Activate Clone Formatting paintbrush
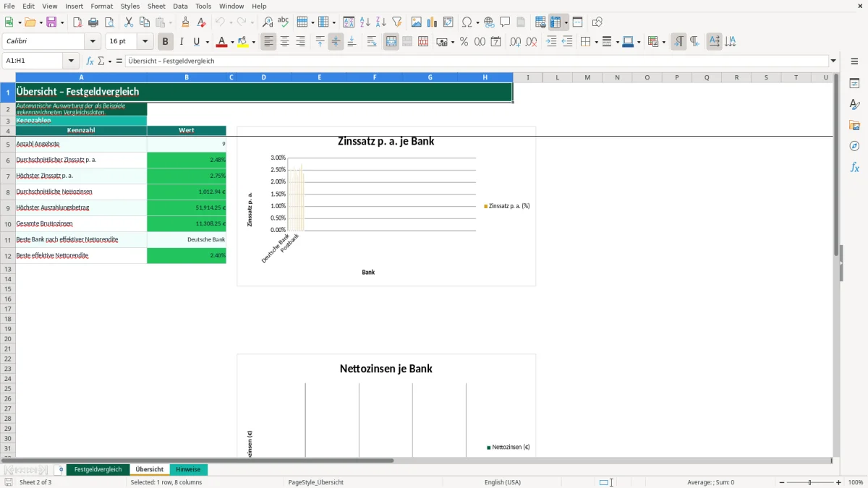Viewport: 868px width, 488px height. 186,22
